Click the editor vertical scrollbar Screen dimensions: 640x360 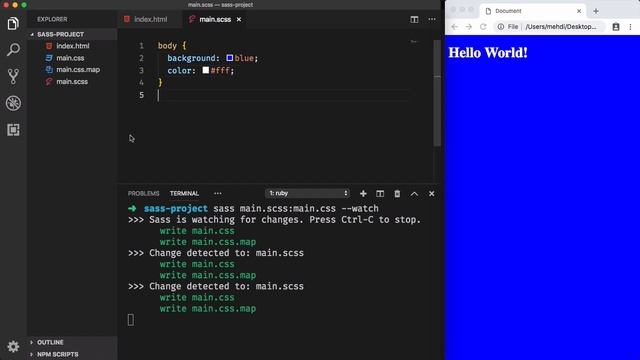point(437,93)
